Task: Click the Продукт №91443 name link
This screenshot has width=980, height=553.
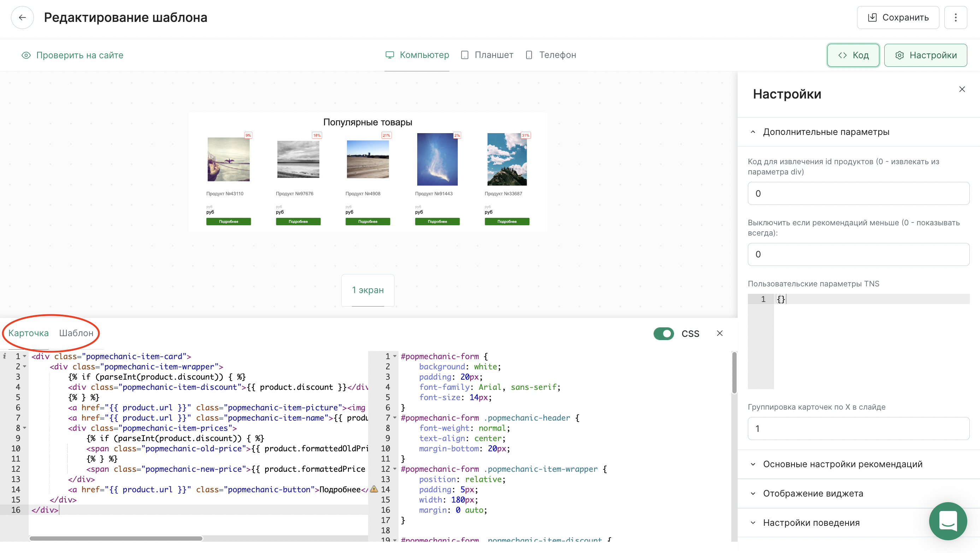Action: [434, 194]
